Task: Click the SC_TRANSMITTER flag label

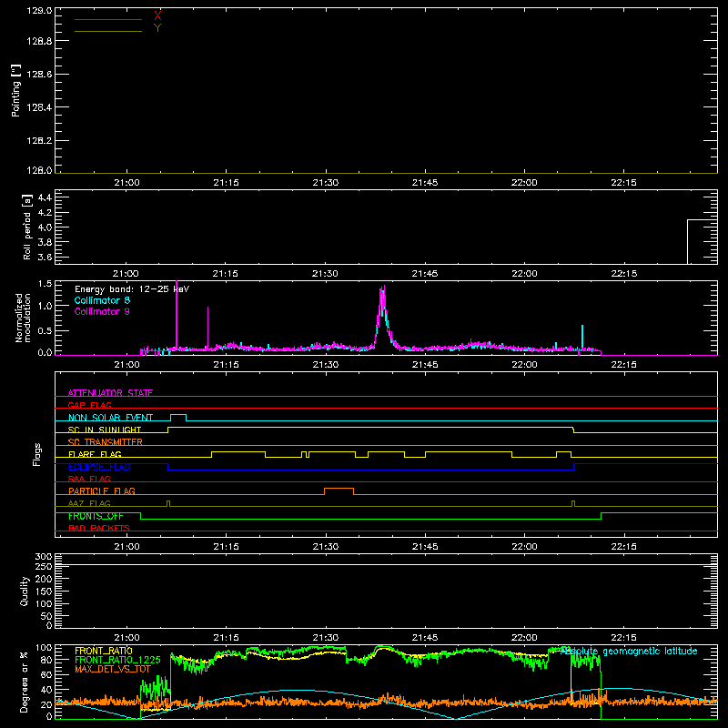Action: coord(106,441)
